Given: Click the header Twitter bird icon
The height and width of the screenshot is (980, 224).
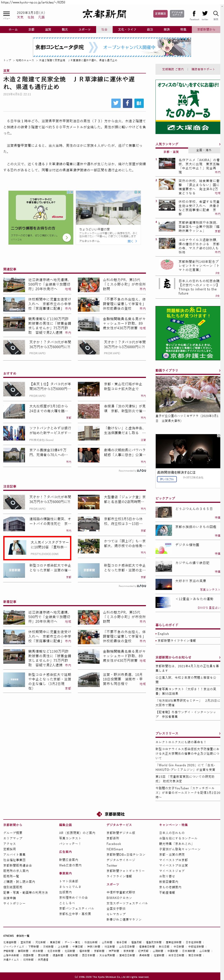Looking at the screenshot, I should (x=205, y=14).
